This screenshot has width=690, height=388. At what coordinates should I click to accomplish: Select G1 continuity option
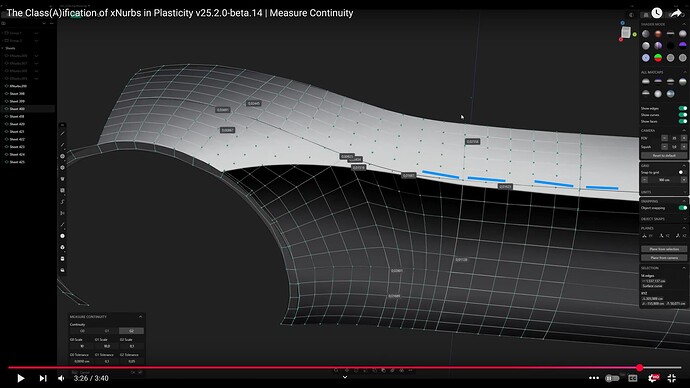[107, 331]
